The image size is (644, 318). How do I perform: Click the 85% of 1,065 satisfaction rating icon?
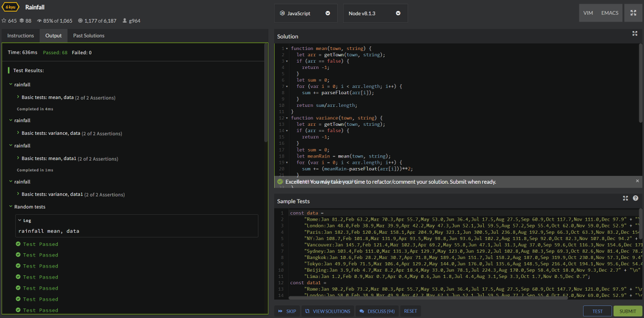coord(39,21)
